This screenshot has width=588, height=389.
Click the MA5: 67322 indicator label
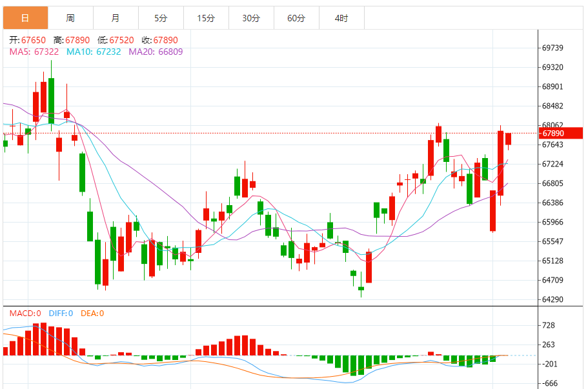point(34,52)
